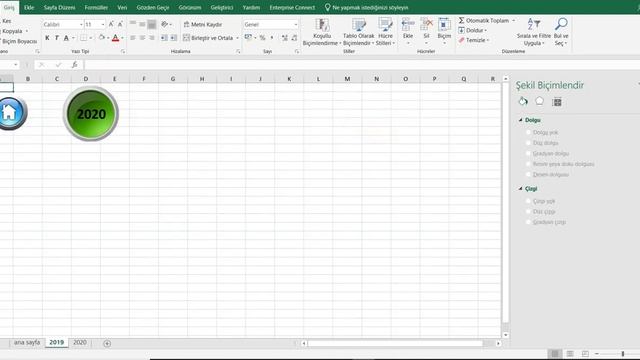Click the insert function fx icon
The height and width of the screenshot is (360, 640).
tap(75, 64)
